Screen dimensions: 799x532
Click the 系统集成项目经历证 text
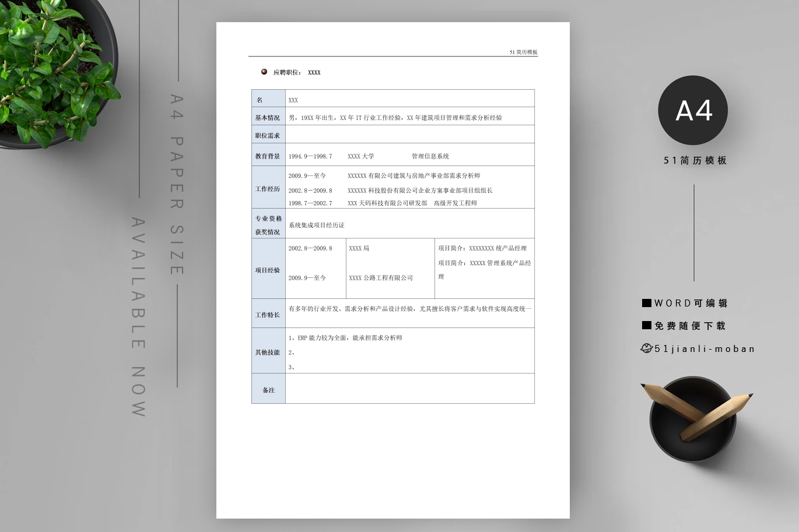click(317, 226)
